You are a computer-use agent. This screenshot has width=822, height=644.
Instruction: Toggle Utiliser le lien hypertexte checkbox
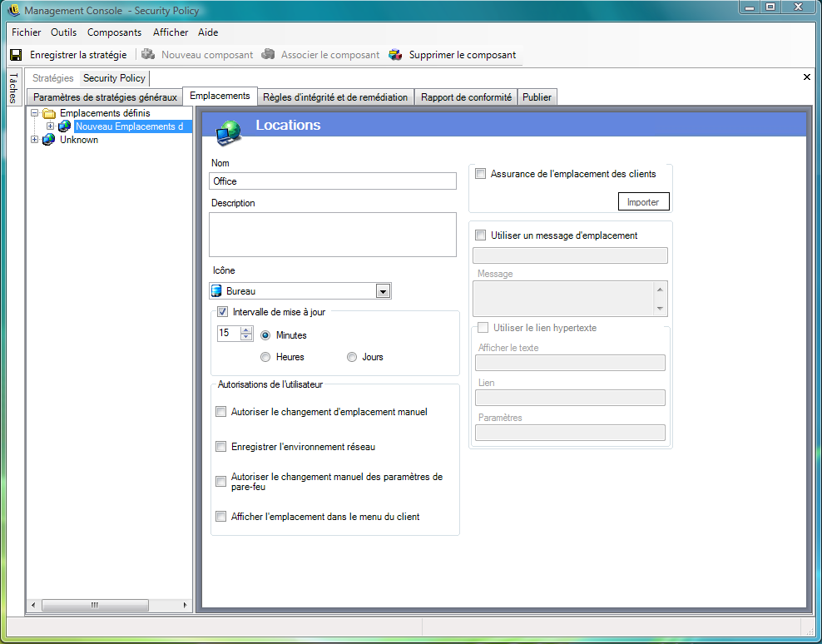point(483,328)
